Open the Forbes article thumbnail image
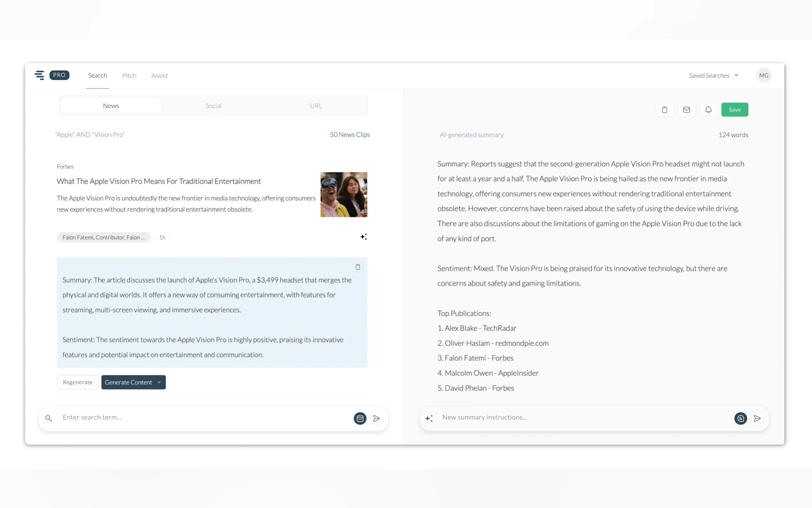812x508 pixels. point(343,194)
